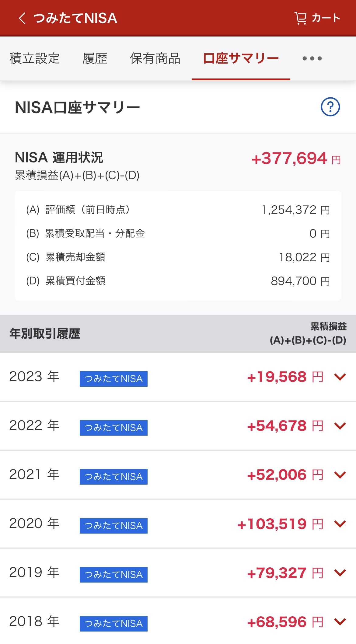Tap the back arrow in header

[22, 18]
